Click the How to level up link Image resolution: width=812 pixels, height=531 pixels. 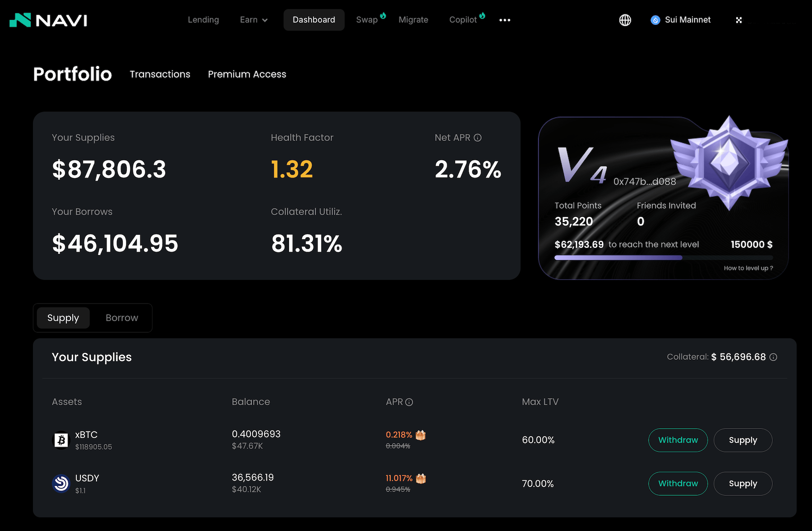click(748, 268)
